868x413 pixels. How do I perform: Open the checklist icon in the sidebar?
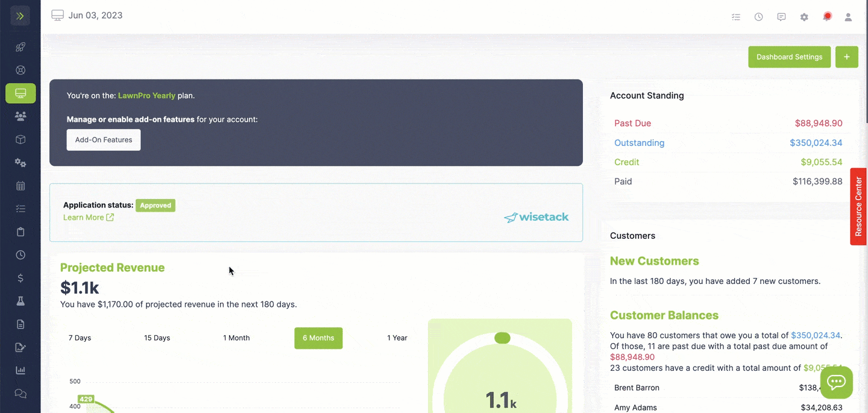click(20, 209)
